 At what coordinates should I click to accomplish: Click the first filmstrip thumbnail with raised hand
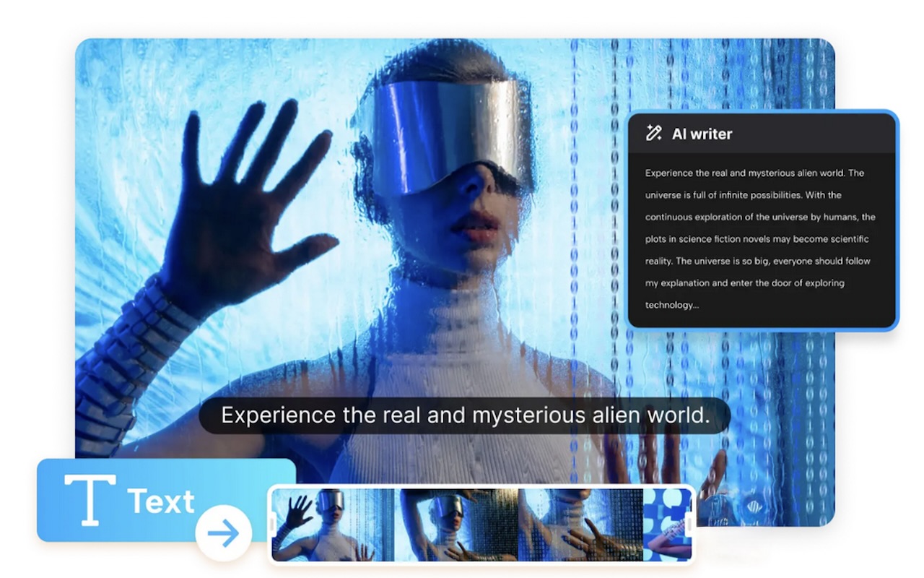[333, 525]
